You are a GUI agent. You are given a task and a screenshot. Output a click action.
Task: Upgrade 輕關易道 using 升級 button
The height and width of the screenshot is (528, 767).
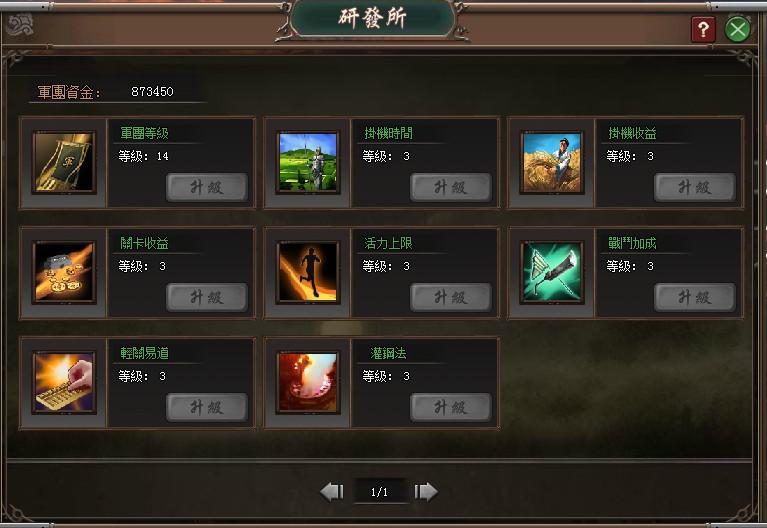(207, 407)
